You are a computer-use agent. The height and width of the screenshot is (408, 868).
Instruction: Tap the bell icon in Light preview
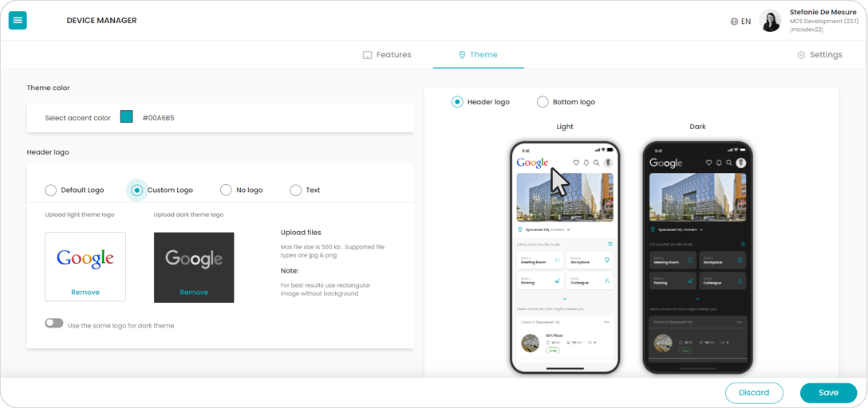pyautogui.click(x=586, y=163)
